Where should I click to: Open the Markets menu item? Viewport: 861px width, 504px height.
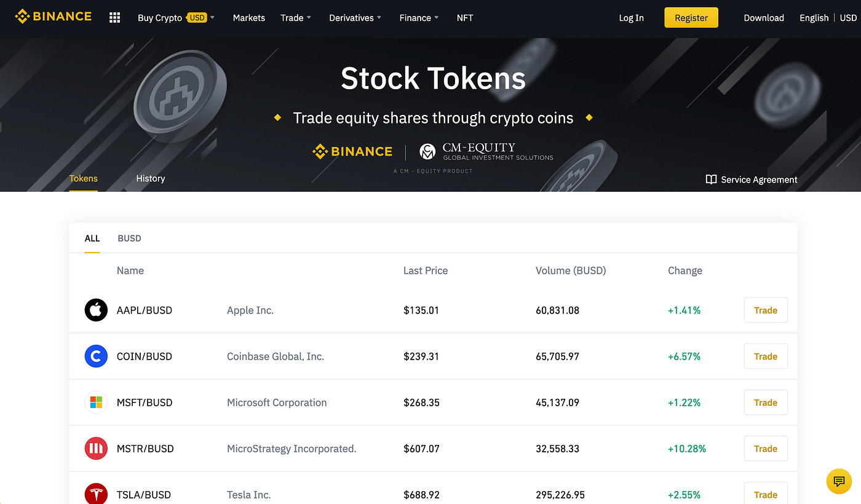point(249,18)
